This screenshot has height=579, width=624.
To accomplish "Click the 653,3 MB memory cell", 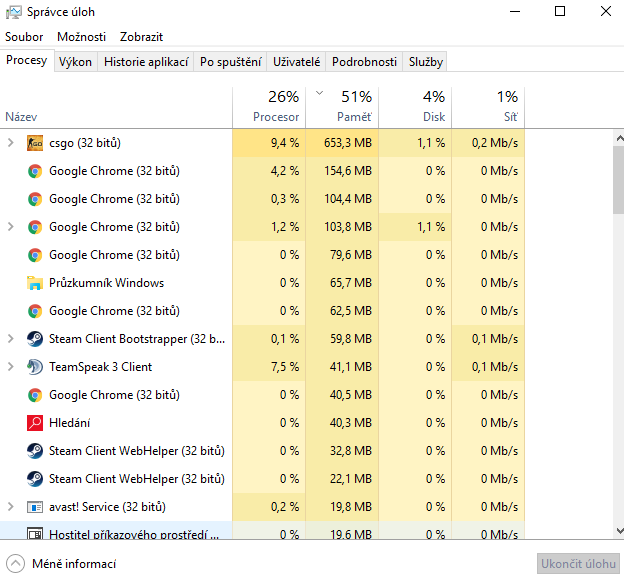I will click(x=342, y=143).
